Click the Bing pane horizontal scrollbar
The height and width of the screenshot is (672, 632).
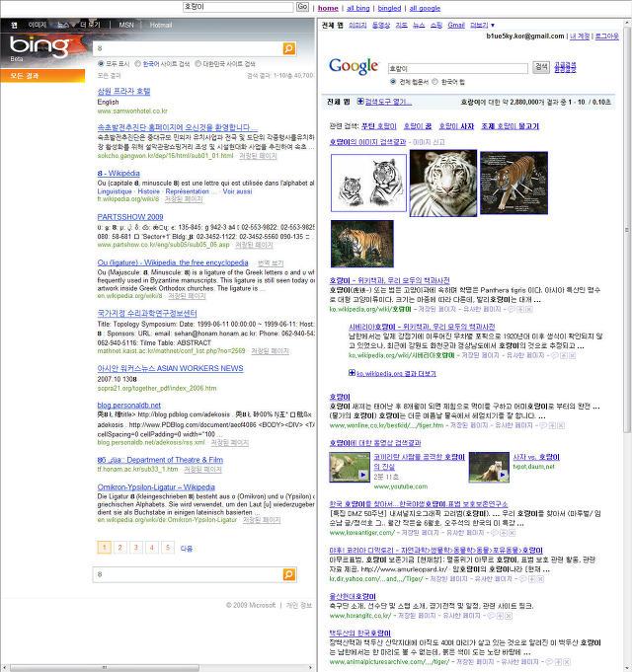(x=105, y=667)
